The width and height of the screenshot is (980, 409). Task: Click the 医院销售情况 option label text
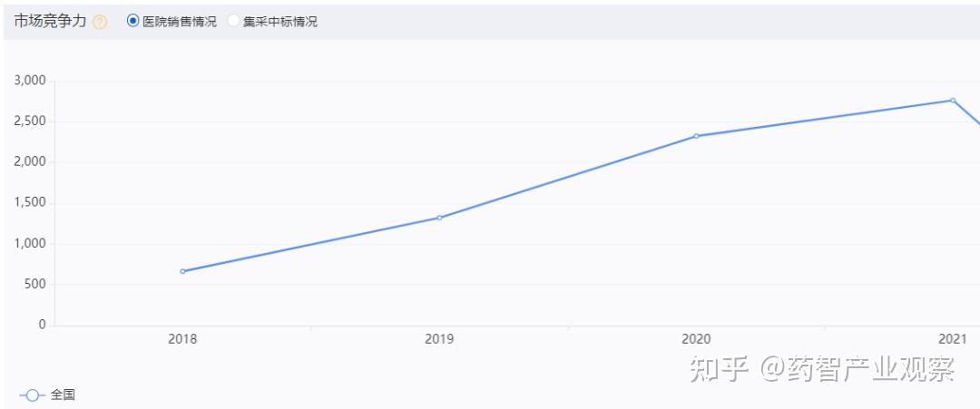pyautogui.click(x=180, y=22)
